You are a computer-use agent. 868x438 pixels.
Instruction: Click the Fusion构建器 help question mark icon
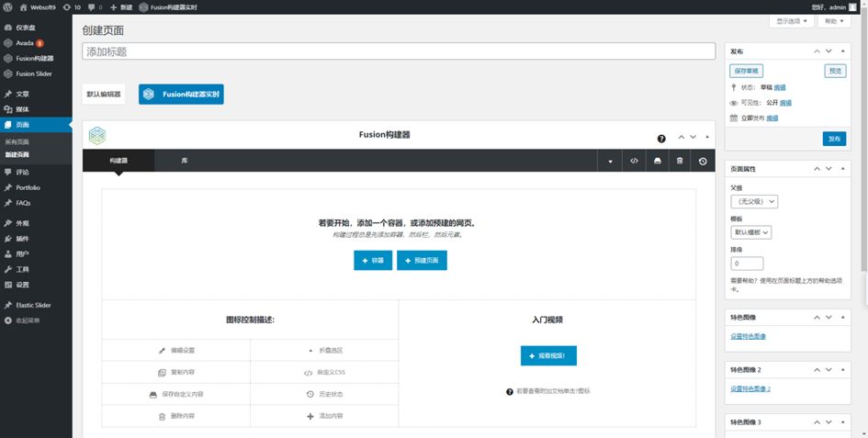tap(661, 138)
